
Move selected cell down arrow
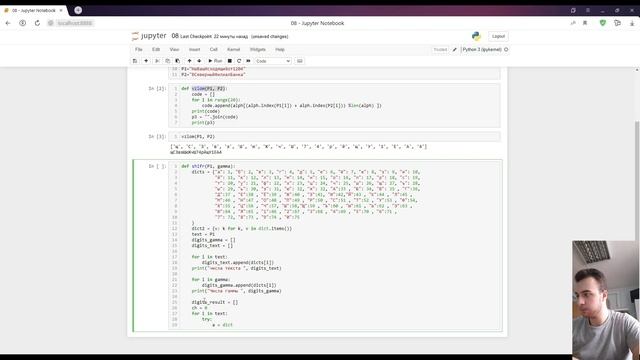[199, 61]
